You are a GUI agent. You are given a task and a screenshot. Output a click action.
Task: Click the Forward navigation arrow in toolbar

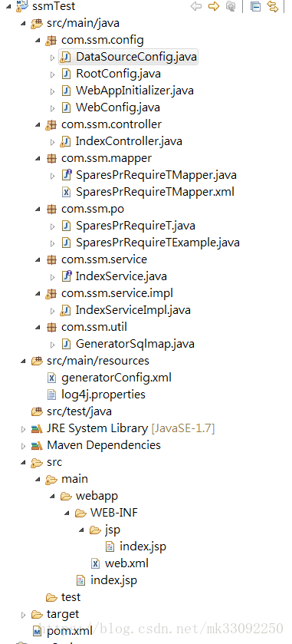(x=214, y=6)
